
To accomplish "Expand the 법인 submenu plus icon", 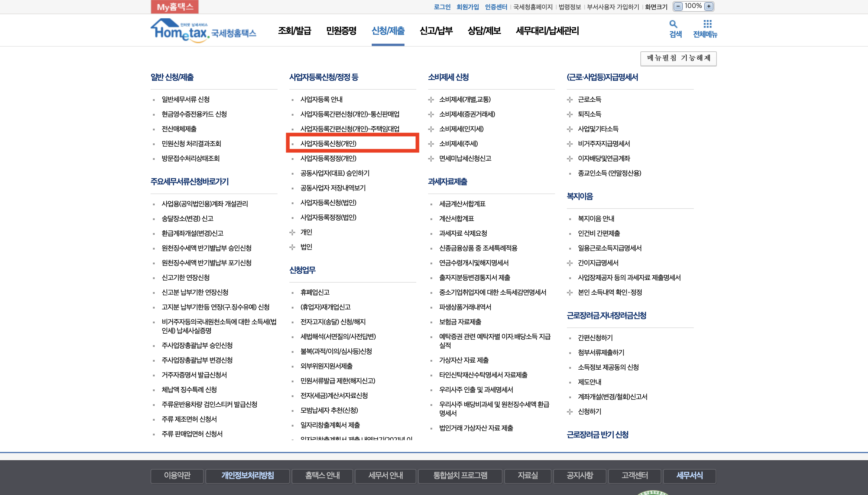I will coord(292,247).
